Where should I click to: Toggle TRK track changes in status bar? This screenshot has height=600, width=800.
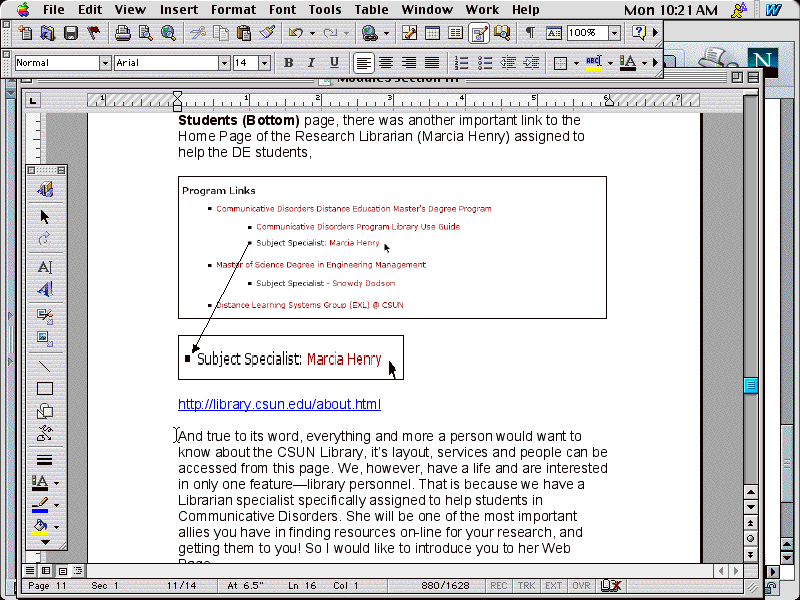coord(526,586)
